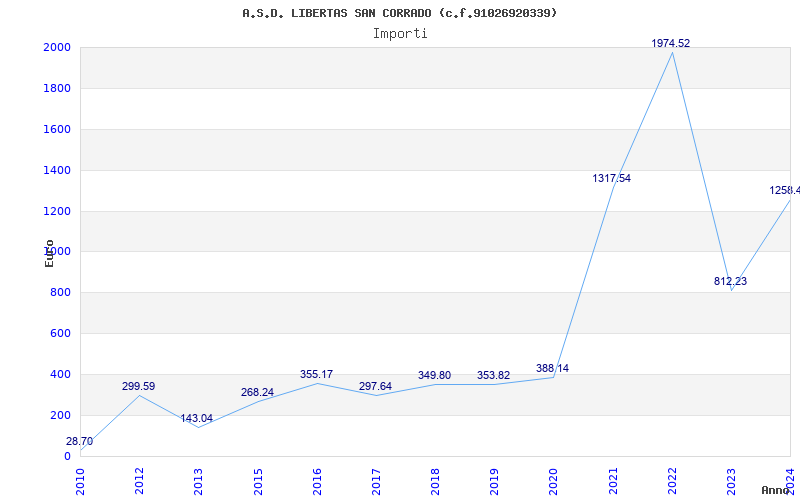Click the x-axis year 2018
Screen dimensions: 800x500
(x=435, y=482)
